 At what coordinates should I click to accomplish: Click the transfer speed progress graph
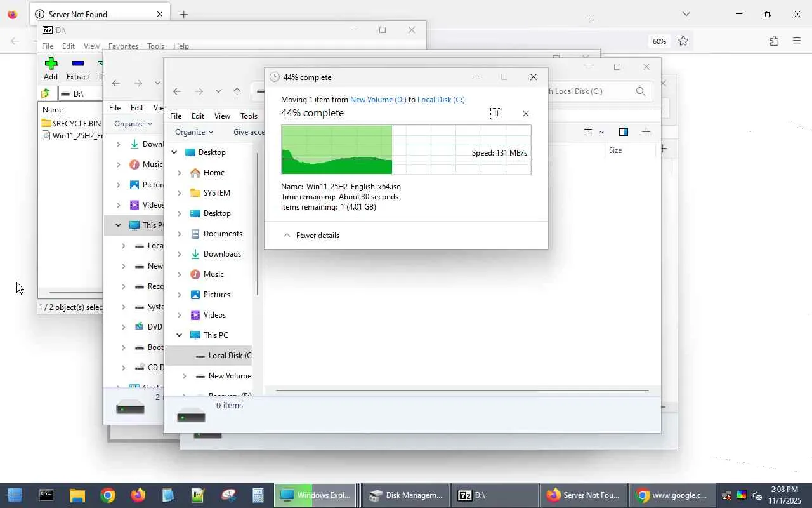(406, 150)
